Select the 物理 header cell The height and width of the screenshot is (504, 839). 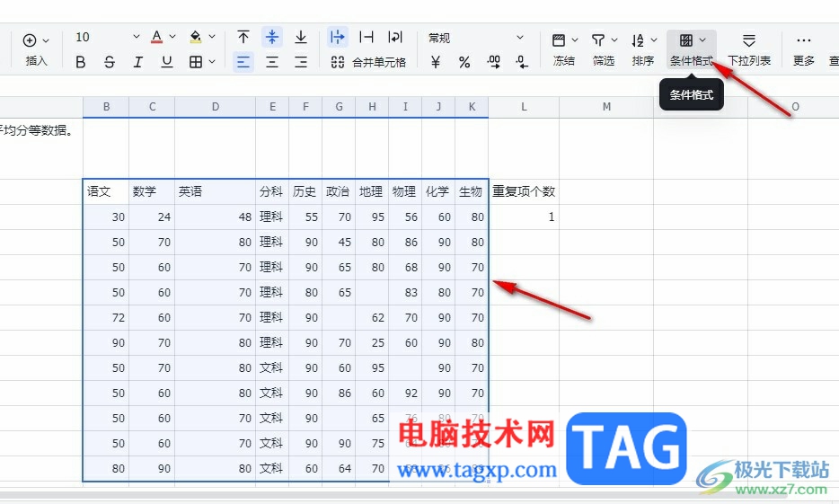pyautogui.click(x=405, y=191)
